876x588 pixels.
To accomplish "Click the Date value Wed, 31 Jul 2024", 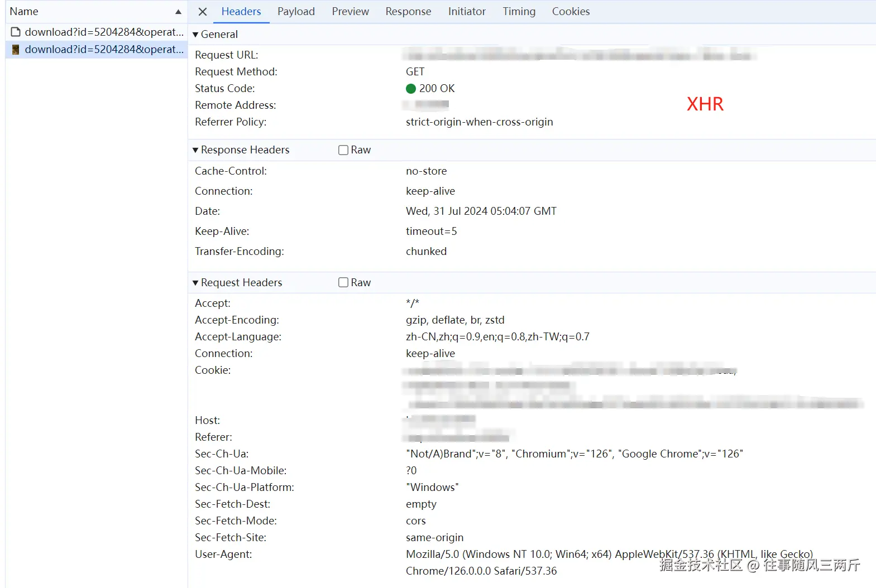I will tap(481, 211).
